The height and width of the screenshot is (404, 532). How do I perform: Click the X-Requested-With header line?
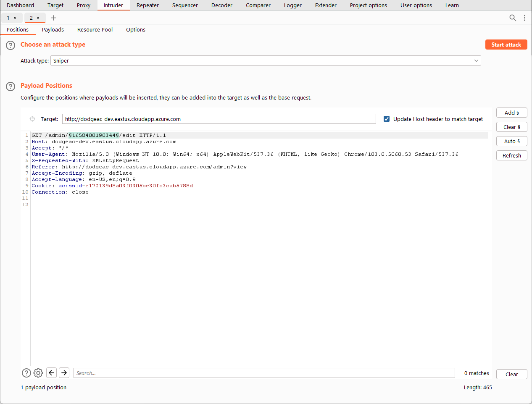pyautogui.click(x=85, y=160)
